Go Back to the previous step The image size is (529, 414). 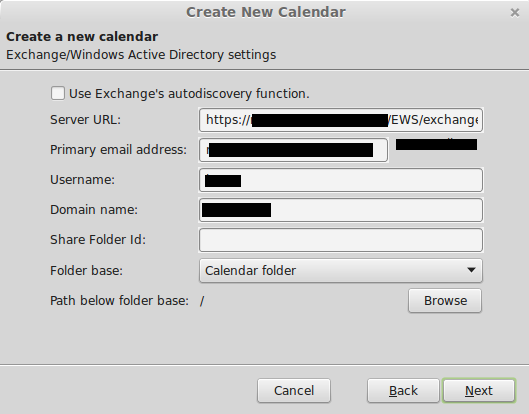403,391
